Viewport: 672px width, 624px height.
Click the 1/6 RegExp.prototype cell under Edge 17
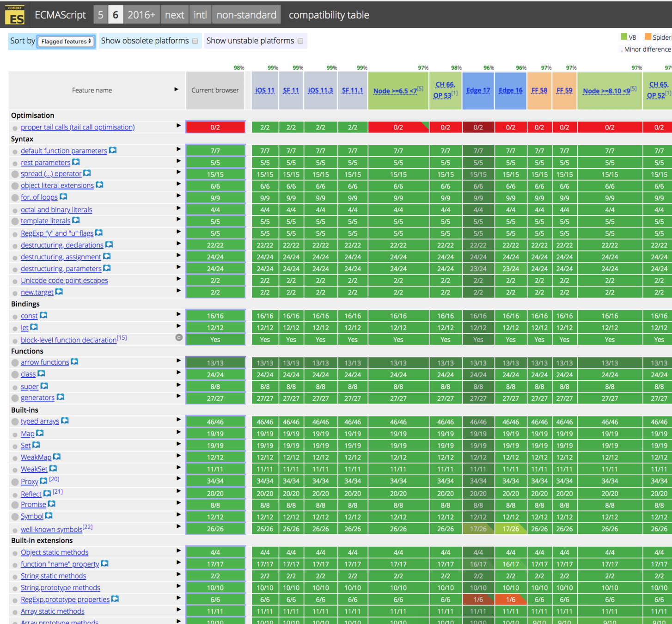tap(478, 600)
